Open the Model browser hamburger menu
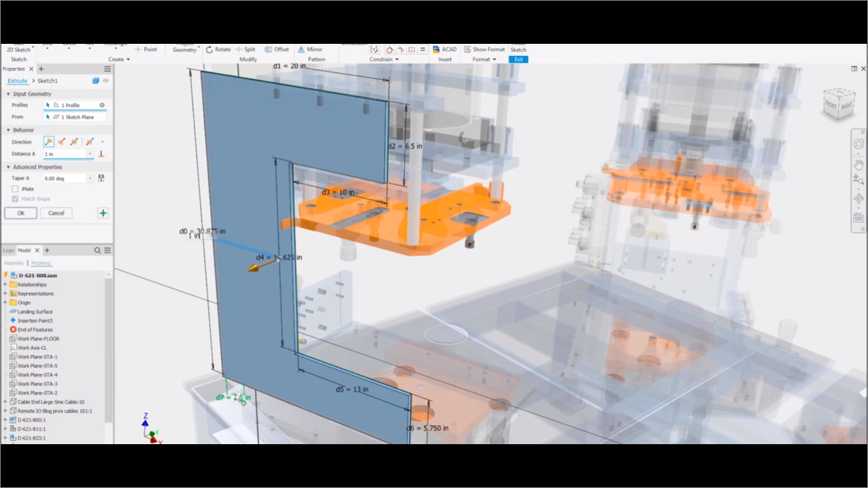The height and width of the screenshot is (488, 868). point(107,250)
